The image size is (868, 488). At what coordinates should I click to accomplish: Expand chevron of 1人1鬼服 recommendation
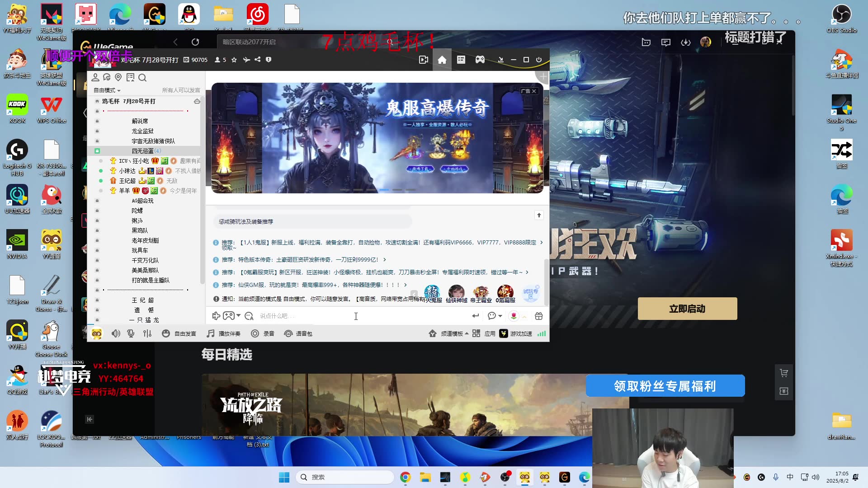[542, 243]
